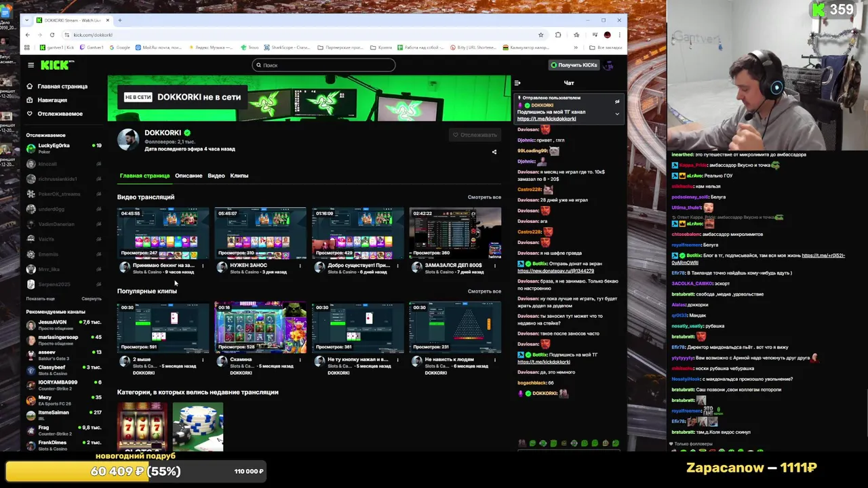Open options menu for Принимаю бекинг video
The image size is (868, 488).
pyautogui.click(x=203, y=266)
